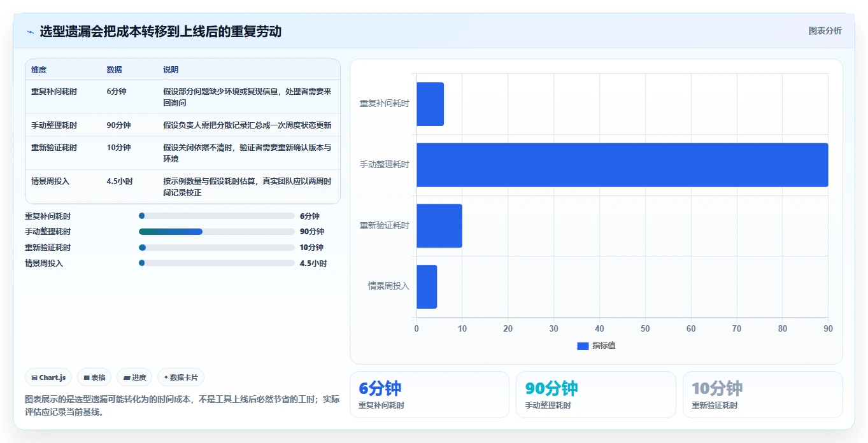The height and width of the screenshot is (443, 868).
Task: Click the chart y-axis label 情景周投入
Action: tap(389, 286)
